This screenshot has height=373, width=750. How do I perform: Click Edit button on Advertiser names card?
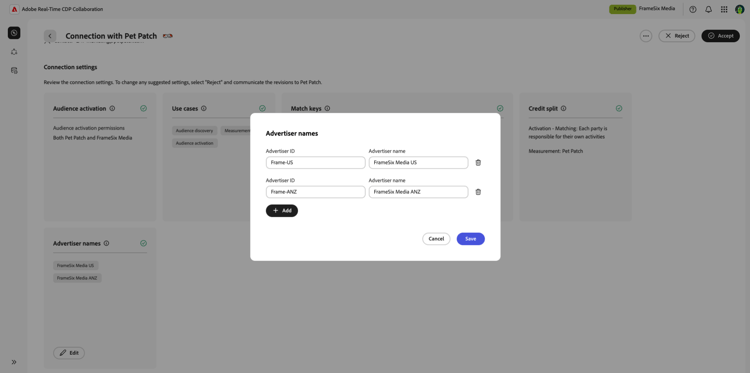(x=69, y=353)
